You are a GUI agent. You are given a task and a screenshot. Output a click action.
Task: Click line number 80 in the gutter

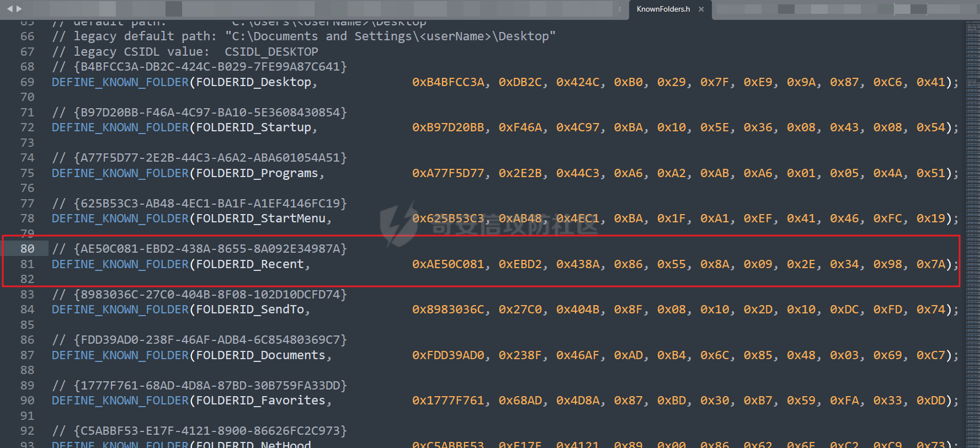tap(27, 249)
